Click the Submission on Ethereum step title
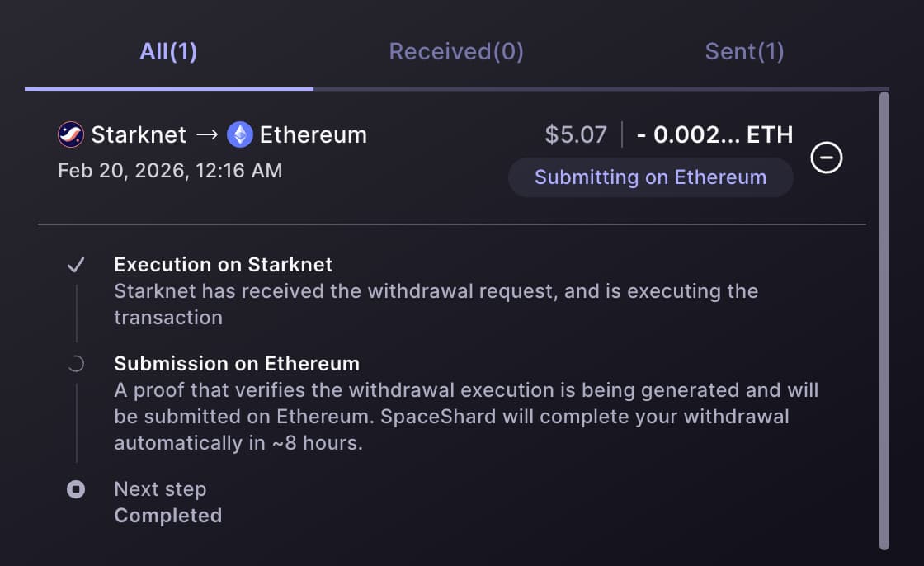Viewport: 924px width, 566px height. [x=237, y=364]
